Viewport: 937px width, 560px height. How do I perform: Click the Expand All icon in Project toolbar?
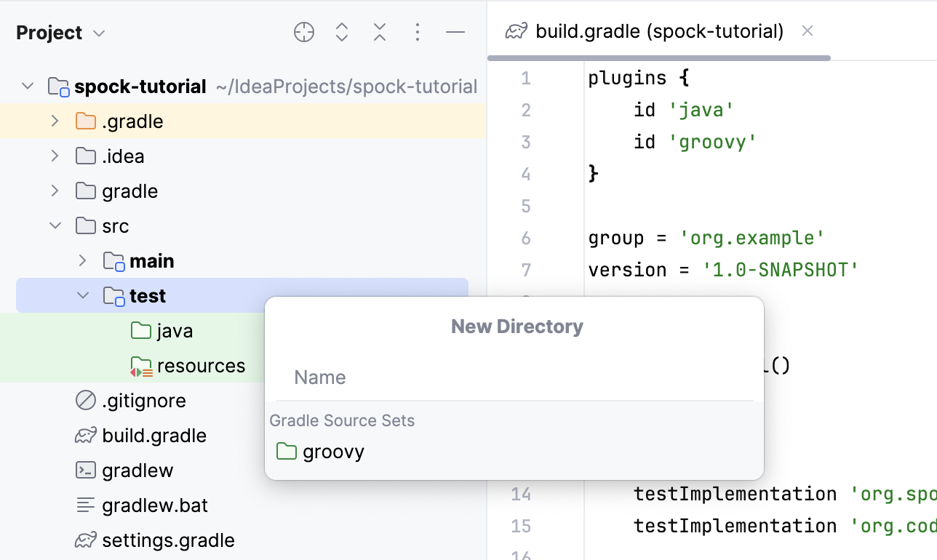(x=341, y=32)
